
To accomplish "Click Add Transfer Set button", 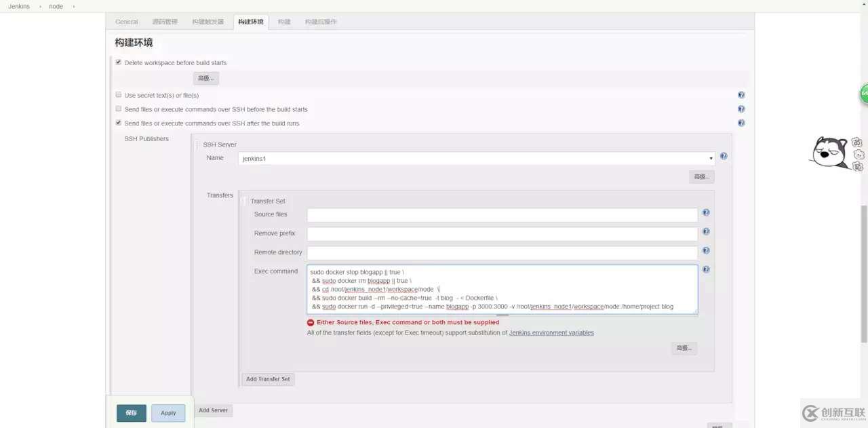I will click(x=268, y=379).
